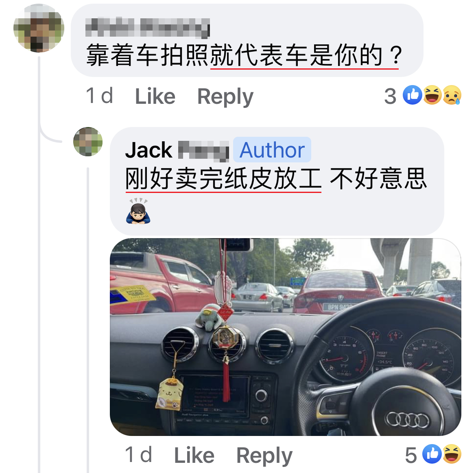Open the first commenter's blurred name link
The width and height of the screenshot is (476, 473).
pyautogui.click(x=148, y=28)
